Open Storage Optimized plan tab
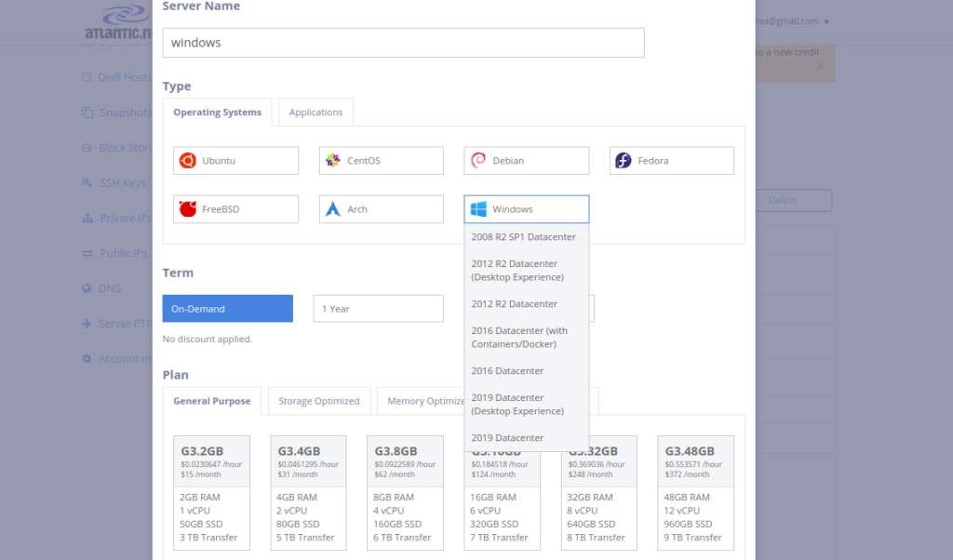Image resolution: width=953 pixels, height=560 pixels. [x=319, y=401]
